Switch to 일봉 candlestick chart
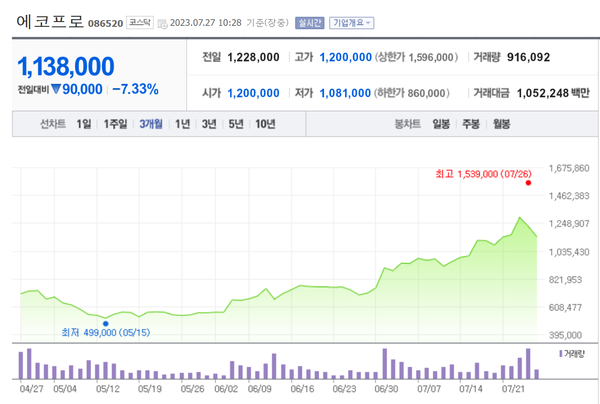Image resolution: width=600 pixels, height=404 pixels. pos(441,125)
